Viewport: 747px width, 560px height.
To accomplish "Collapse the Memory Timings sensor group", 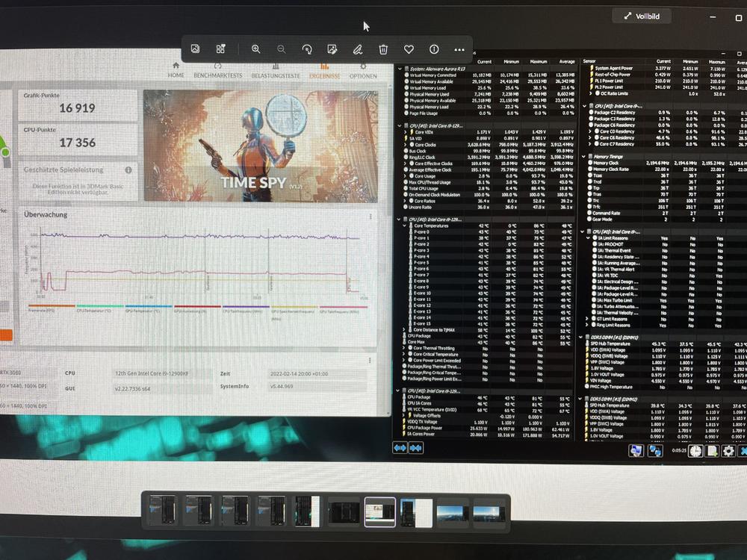I will click(x=583, y=156).
